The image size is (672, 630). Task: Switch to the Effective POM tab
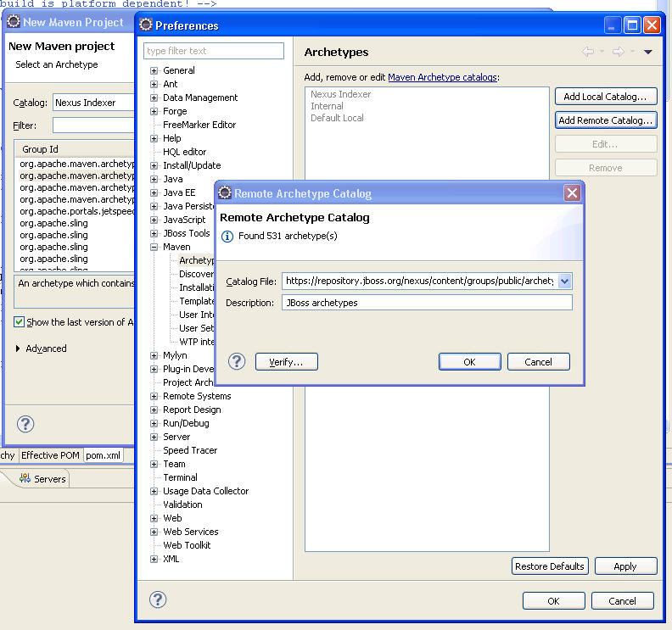click(50, 455)
